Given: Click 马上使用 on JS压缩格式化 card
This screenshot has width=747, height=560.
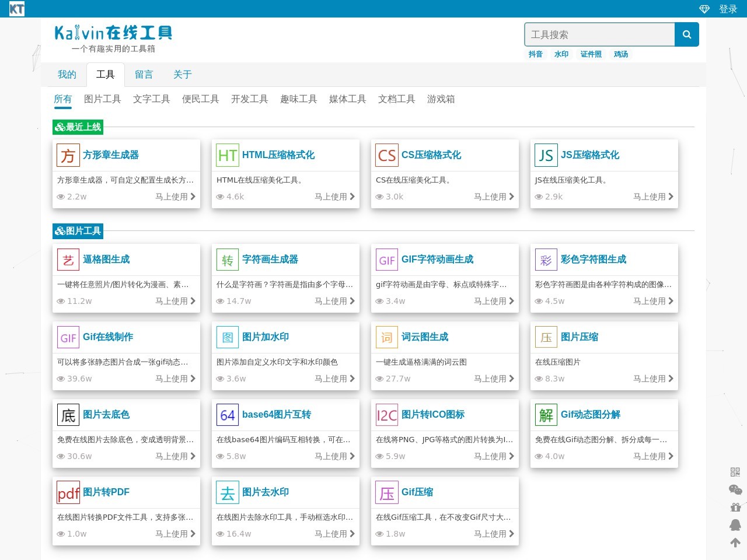Looking at the screenshot, I should click(x=654, y=197).
